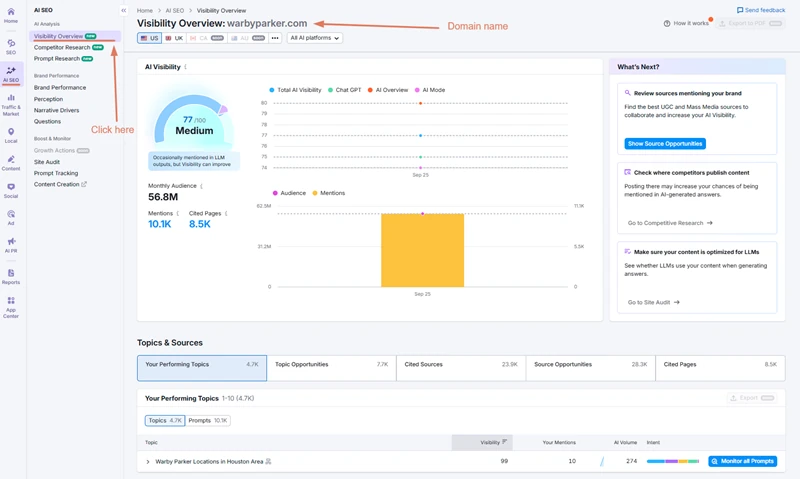
Task: Open the Local pin icon
Action: (x=11, y=132)
